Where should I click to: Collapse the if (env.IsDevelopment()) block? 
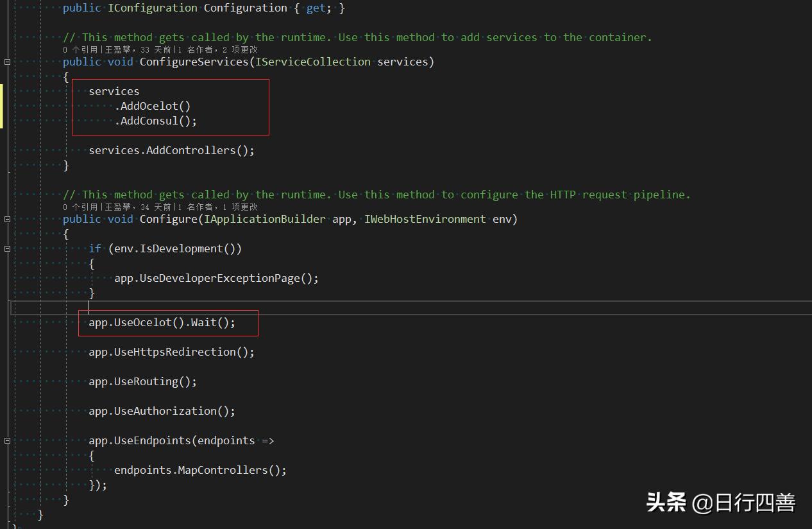pyautogui.click(x=6, y=248)
